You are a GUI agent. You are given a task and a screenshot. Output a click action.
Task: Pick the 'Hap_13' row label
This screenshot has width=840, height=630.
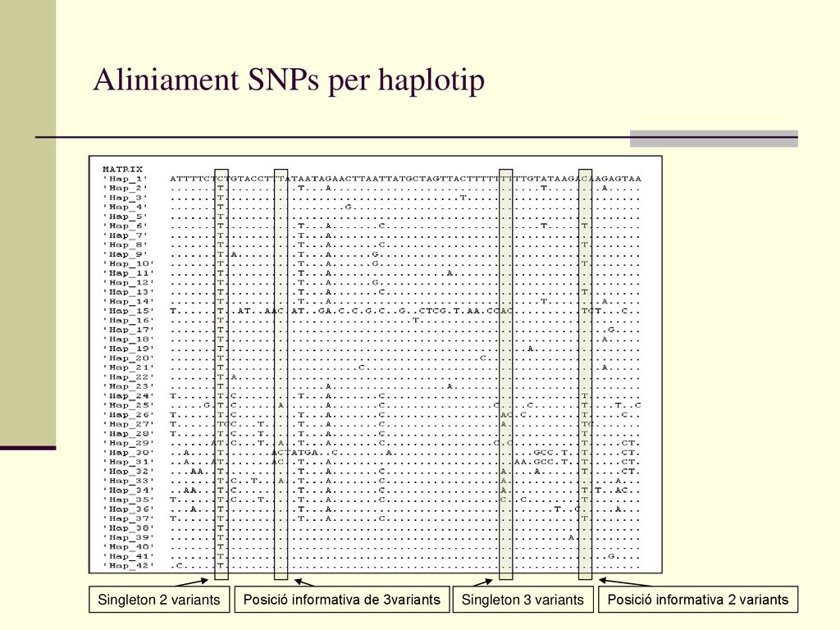coord(128,292)
